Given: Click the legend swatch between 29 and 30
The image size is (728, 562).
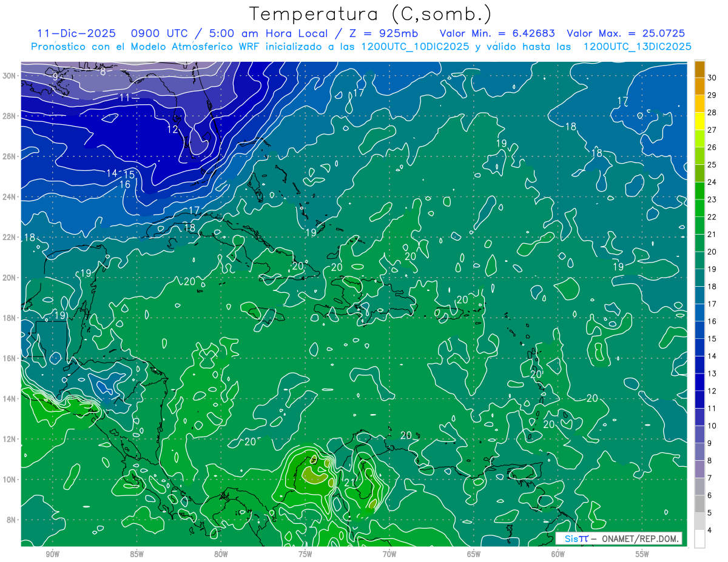Looking at the screenshot, I should pyautogui.click(x=699, y=86).
